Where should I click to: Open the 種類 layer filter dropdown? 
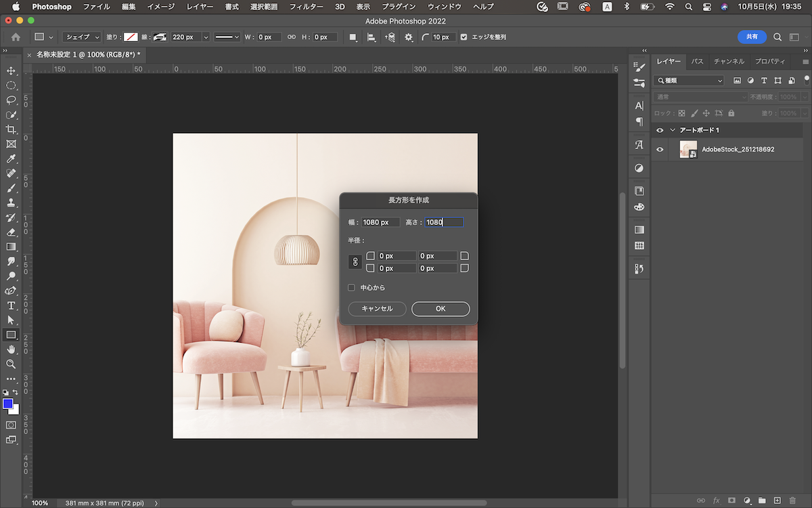coord(690,81)
